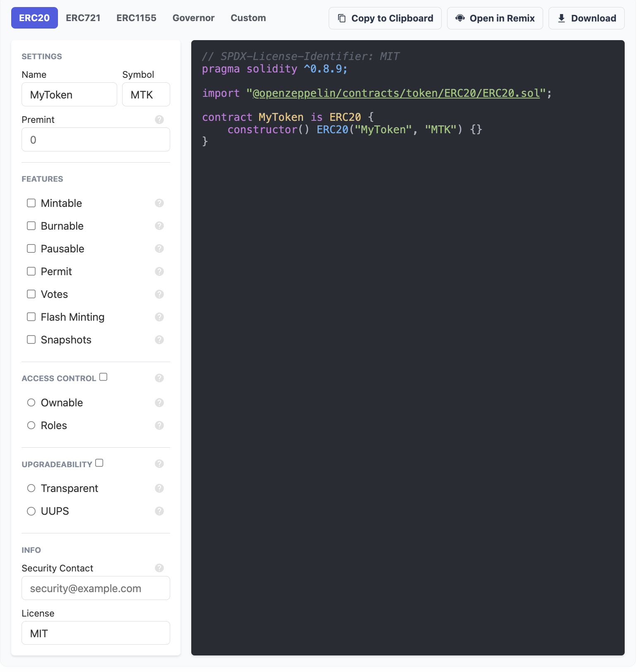Screen dimensions: 640x672
Task: Select the Transparent radio option
Action: [31, 488]
